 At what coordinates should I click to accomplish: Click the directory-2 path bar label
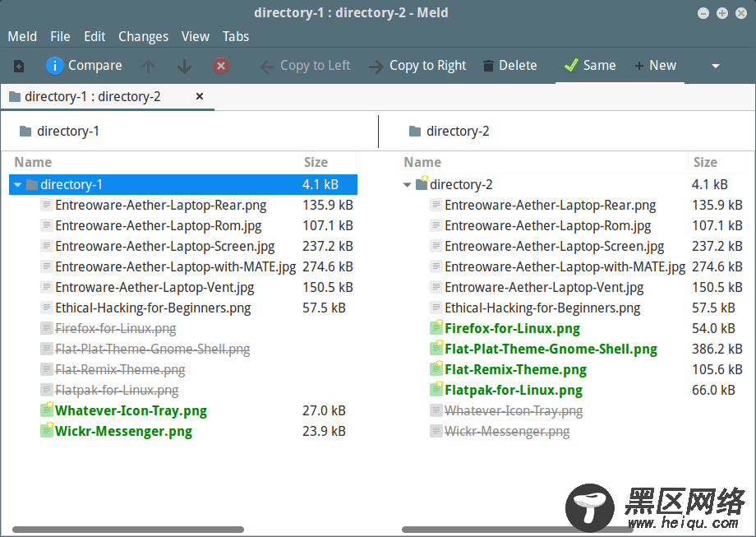coord(458,132)
